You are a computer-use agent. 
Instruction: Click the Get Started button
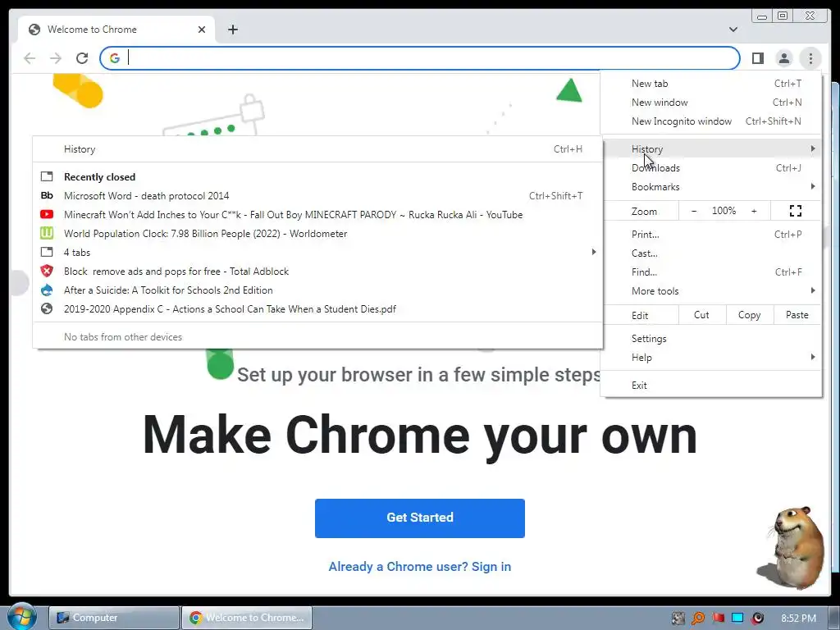[x=419, y=518]
